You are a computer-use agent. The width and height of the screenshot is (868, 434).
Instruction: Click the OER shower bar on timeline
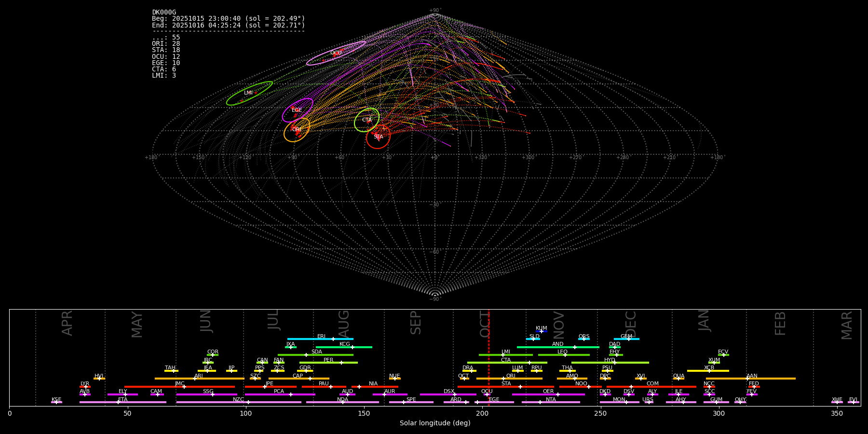pos(548,394)
